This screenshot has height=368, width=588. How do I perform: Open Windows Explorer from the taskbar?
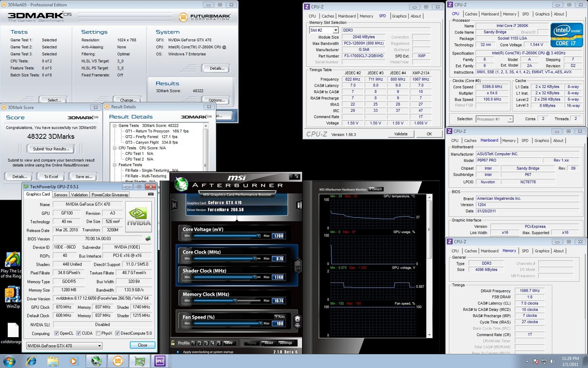53,361
